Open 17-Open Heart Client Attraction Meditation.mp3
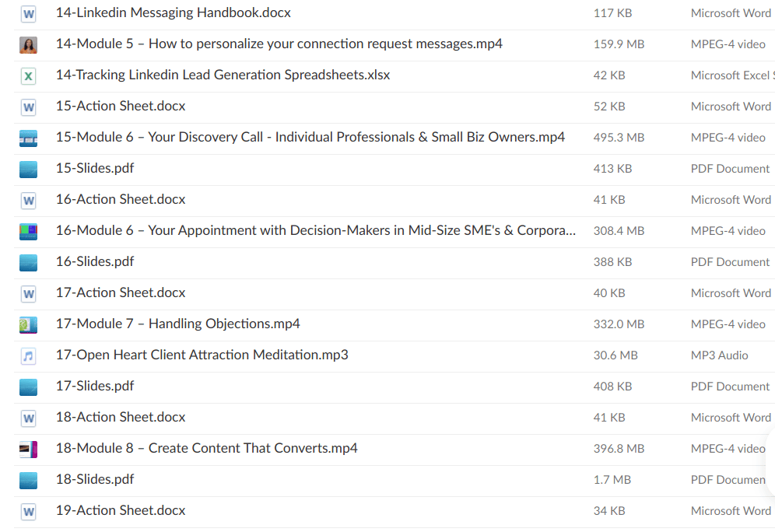 (x=201, y=355)
